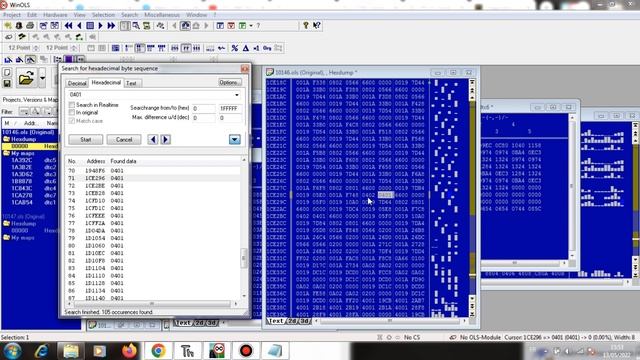This screenshot has height=360, width=640.
Task: Click the help question mark key icon
Action: (305, 26)
